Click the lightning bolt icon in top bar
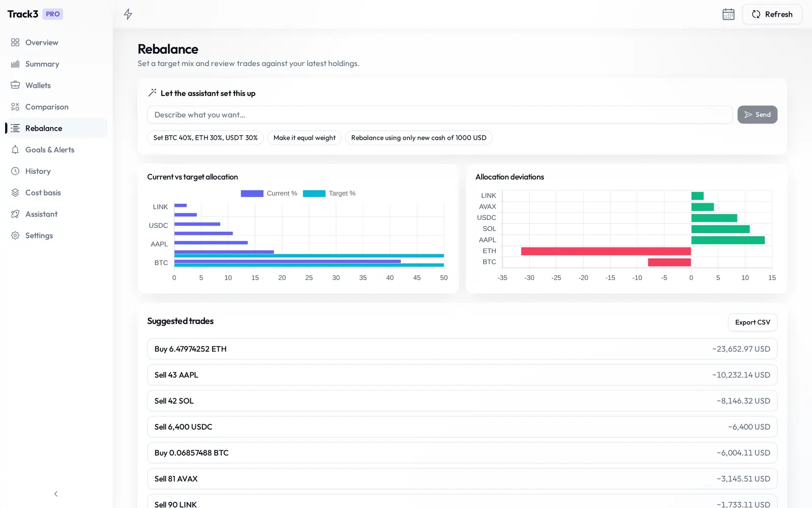The width and height of the screenshot is (812, 508). [128, 14]
